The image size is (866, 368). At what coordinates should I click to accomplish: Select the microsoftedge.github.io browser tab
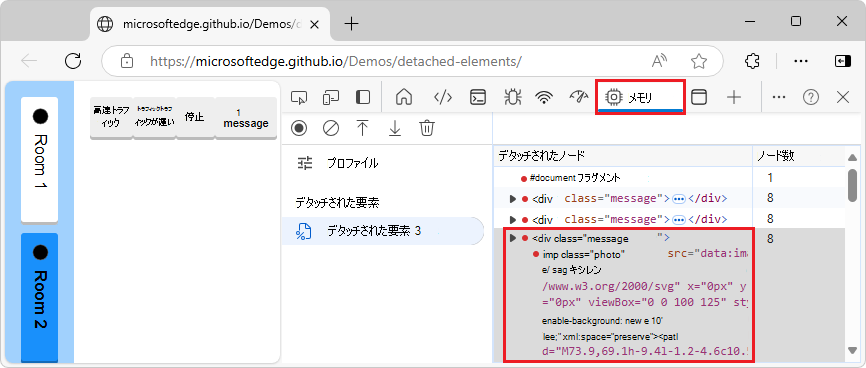pyautogui.click(x=210, y=24)
